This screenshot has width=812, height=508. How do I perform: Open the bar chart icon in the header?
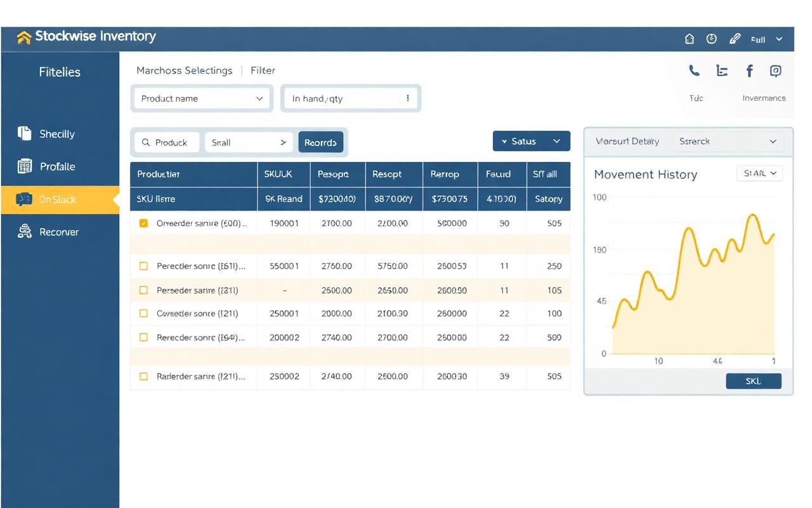(x=721, y=71)
